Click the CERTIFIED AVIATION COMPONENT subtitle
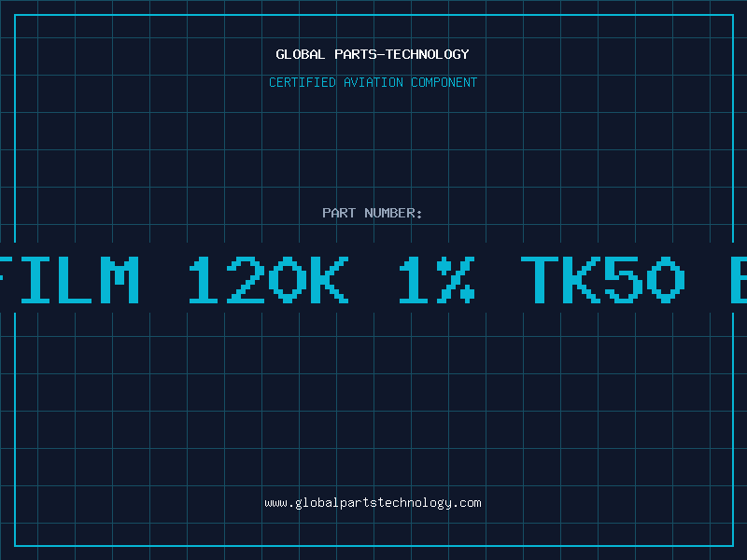This screenshot has height=560, width=747. click(373, 82)
